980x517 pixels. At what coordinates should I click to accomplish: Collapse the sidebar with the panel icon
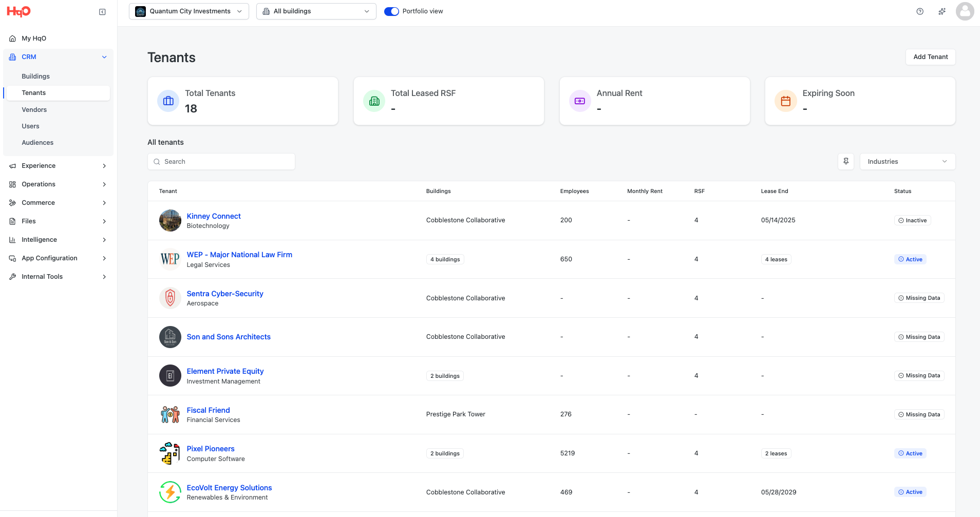[102, 12]
